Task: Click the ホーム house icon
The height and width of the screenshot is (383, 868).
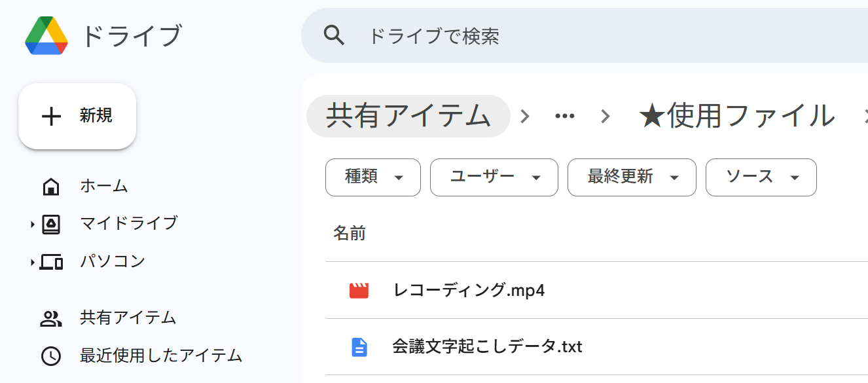Action: tap(50, 187)
